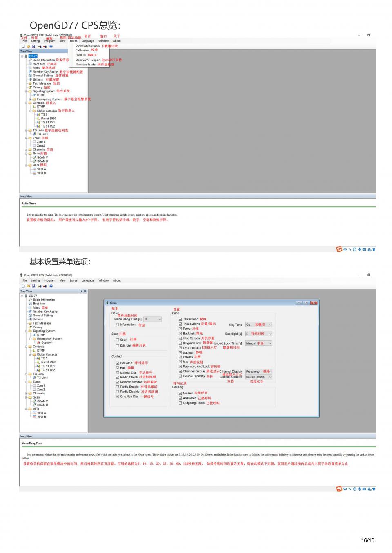This screenshot has width=392, height=553.
Task: Select the highlighted GD-77 root tree node
Action: point(33,56)
